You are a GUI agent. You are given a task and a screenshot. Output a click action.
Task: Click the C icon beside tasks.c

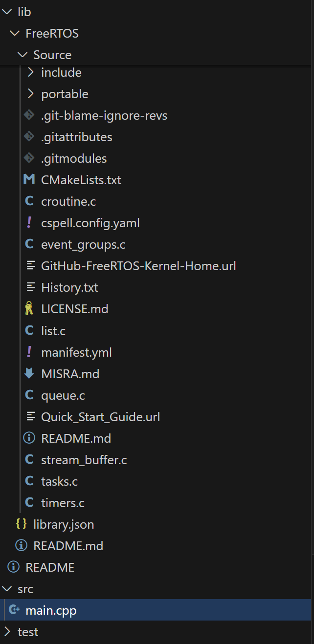pyautogui.click(x=29, y=481)
